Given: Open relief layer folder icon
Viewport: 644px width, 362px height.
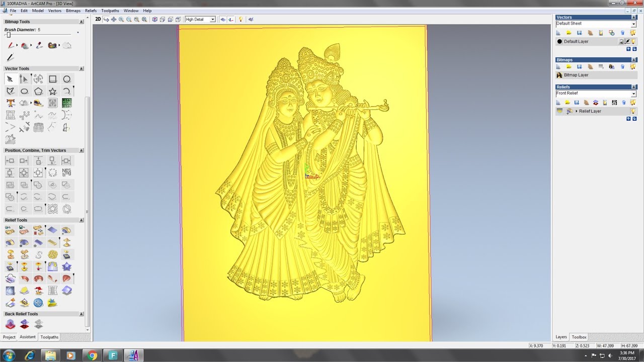Looking at the screenshot, I should (569, 103).
